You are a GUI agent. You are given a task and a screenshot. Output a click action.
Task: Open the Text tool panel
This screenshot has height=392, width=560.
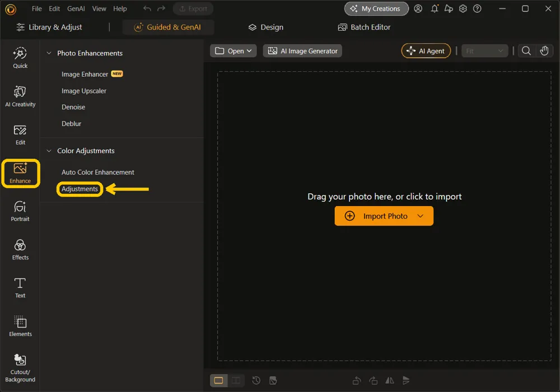tap(20, 288)
